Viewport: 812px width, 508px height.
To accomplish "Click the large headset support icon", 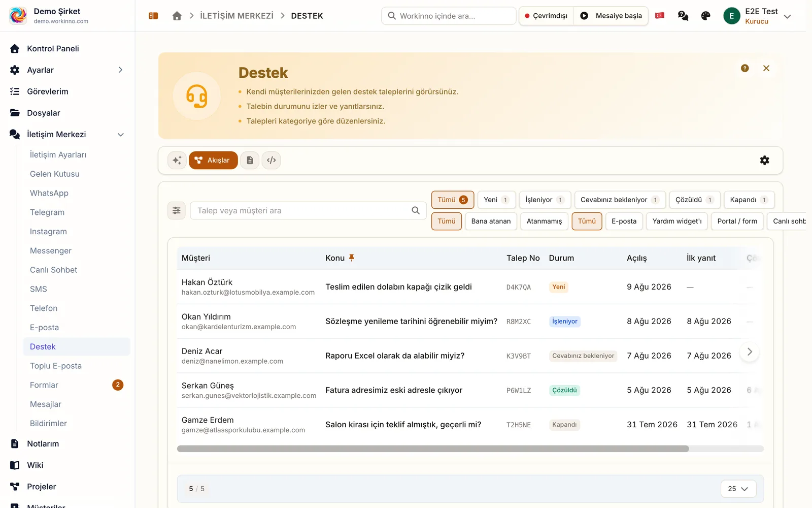I will tap(197, 96).
